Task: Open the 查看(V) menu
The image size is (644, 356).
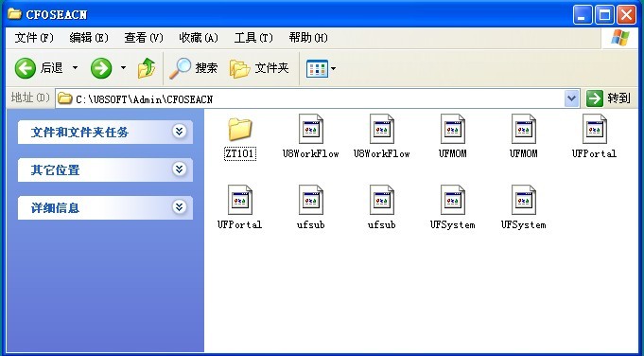Action: pos(144,38)
